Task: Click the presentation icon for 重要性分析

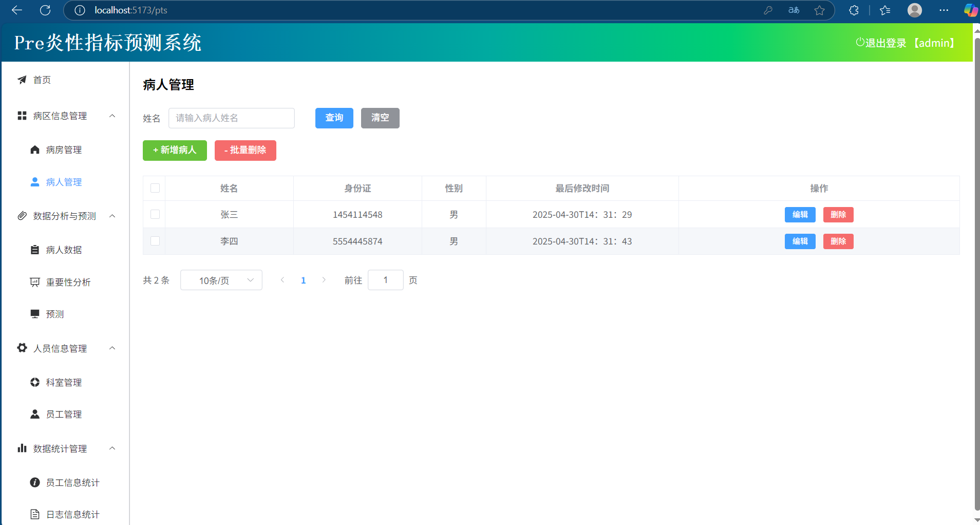Action: [35, 282]
